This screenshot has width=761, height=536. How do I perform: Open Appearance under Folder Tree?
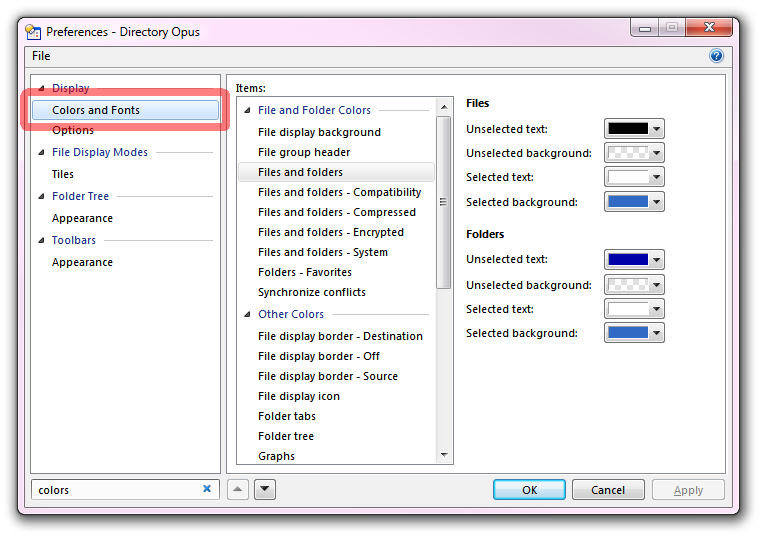tap(83, 218)
